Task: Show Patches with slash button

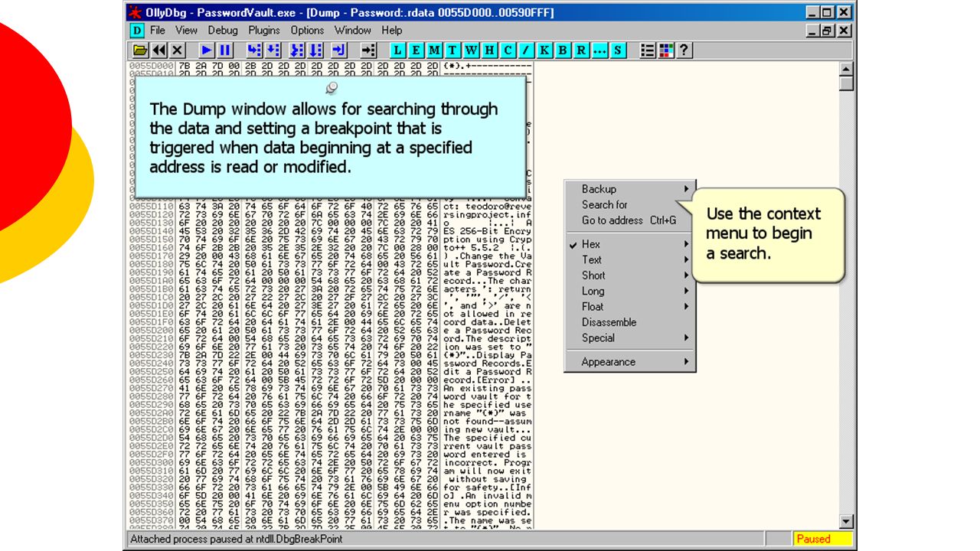Action: (526, 51)
